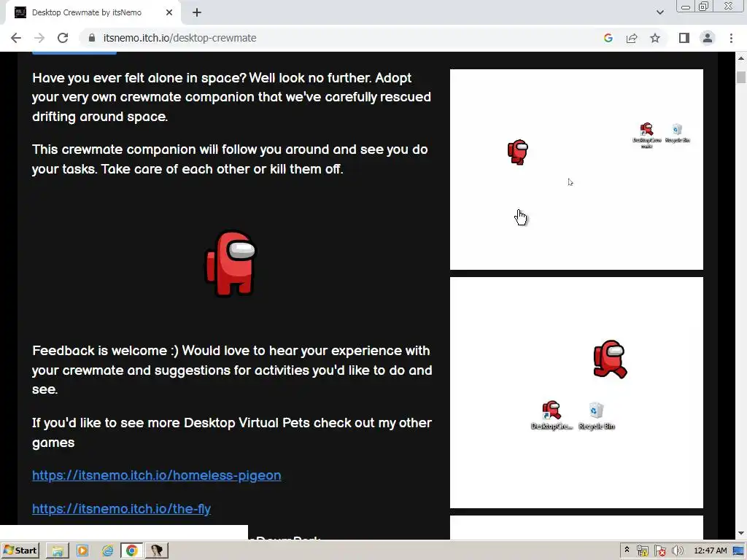The image size is (747, 560).
Task: Launch media player from taskbar
Action: click(82, 551)
